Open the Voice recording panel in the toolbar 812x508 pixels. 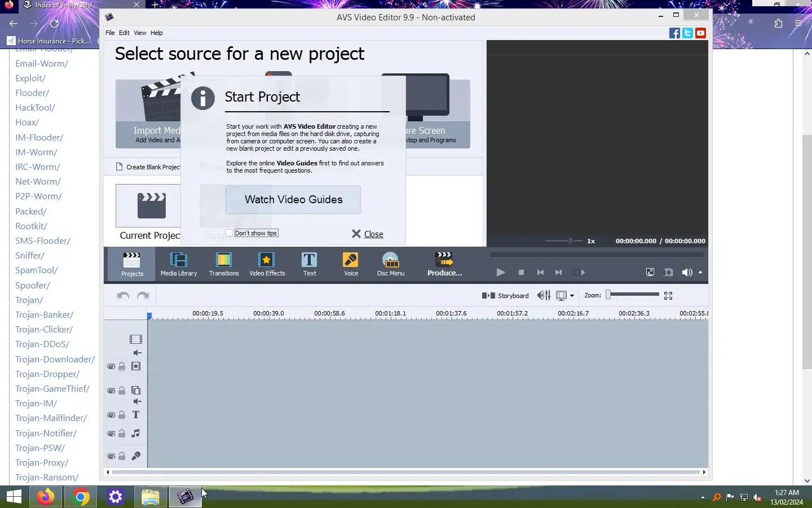tap(351, 264)
